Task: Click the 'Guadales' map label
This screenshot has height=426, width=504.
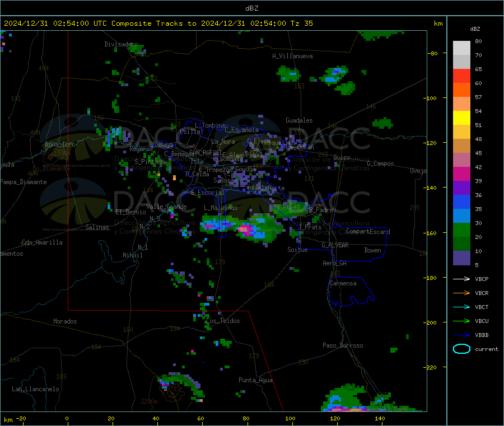Action: (299, 120)
